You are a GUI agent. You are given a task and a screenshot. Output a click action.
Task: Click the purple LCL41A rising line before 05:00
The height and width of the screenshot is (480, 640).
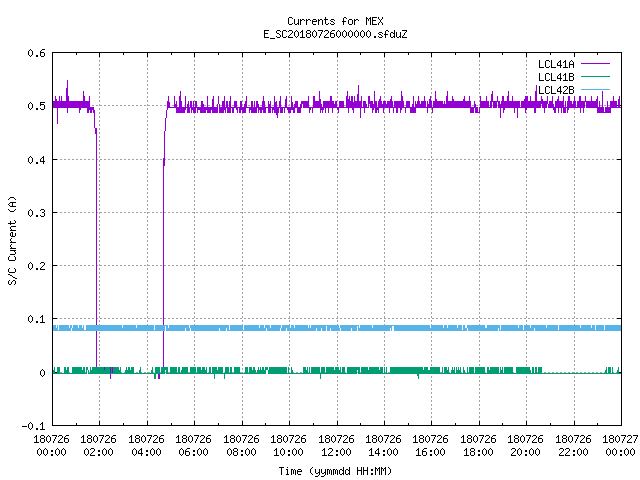click(164, 261)
